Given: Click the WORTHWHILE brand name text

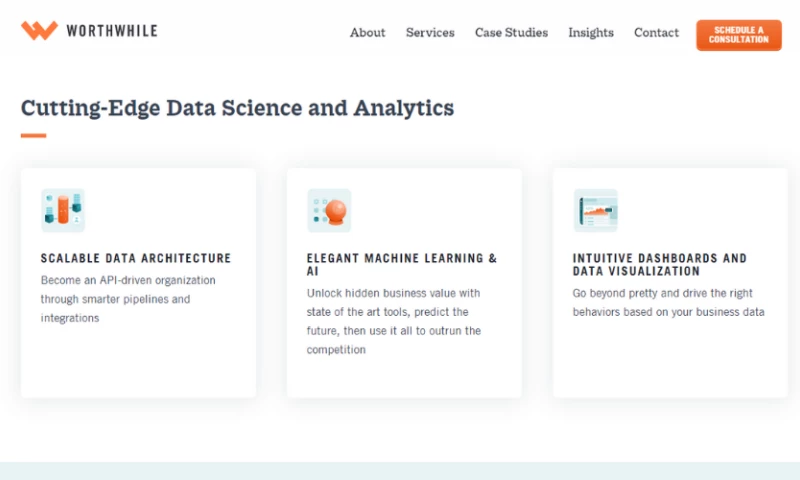Looking at the screenshot, I should coord(112,31).
